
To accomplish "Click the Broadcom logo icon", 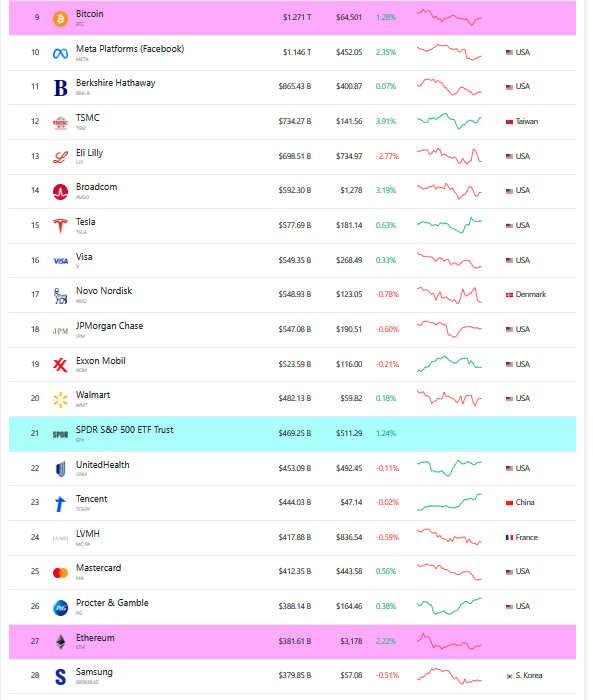I will [60, 192].
